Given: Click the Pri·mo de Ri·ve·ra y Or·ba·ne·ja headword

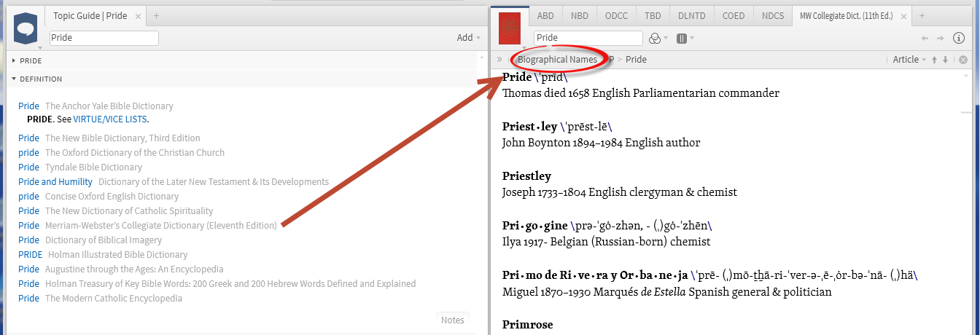Looking at the screenshot, I should click(595, 275).
